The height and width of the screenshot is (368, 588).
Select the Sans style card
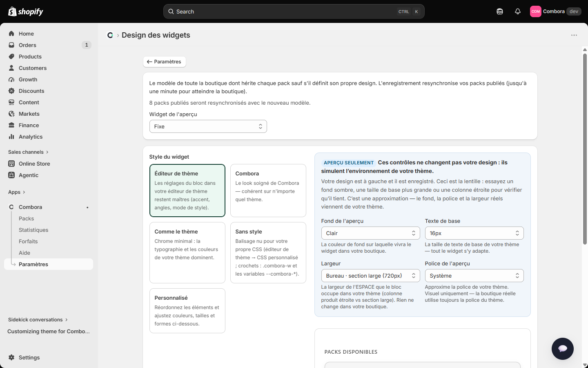click(268, 253)
